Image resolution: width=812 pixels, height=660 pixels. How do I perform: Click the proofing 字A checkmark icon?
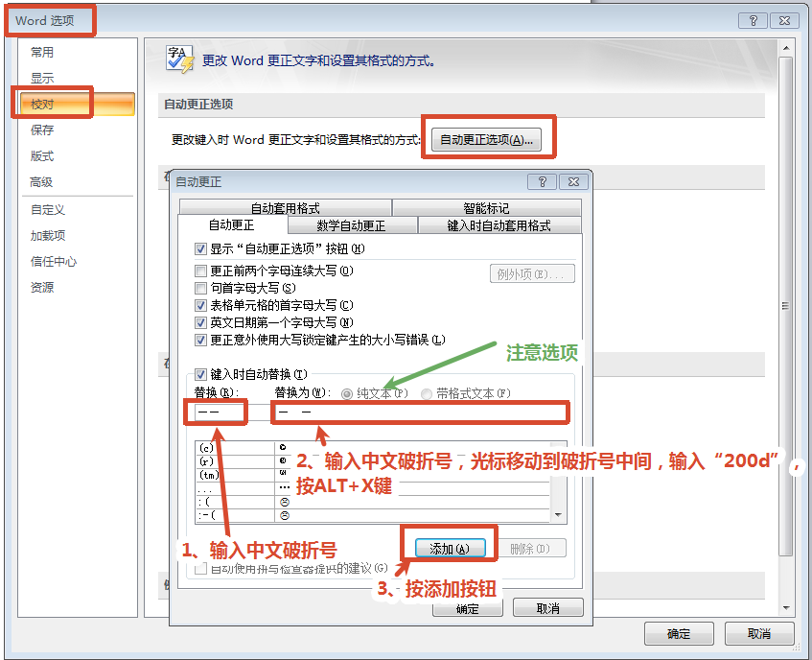point(179,59)
